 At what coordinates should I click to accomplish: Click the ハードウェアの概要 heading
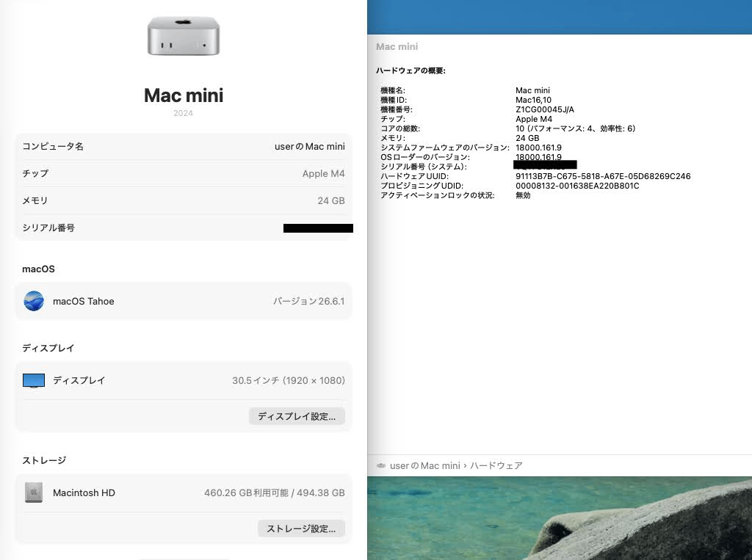411,70
